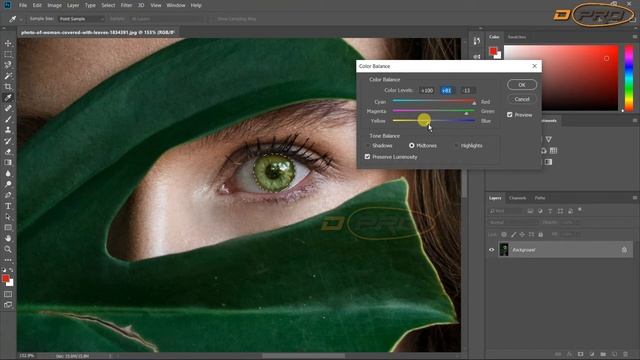The width and height of the screenshot is (640, 360).
Task: Select the Midtones tone balance radio
Action: coord(411,146)
